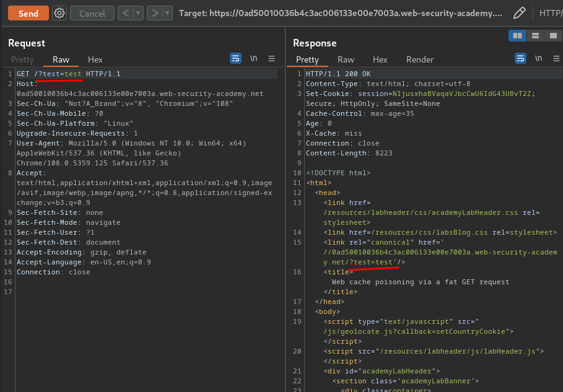Open the forward history dropdown arrow
Image resolution: width=563 pixels, height=392 pixels.
[167, 13]
